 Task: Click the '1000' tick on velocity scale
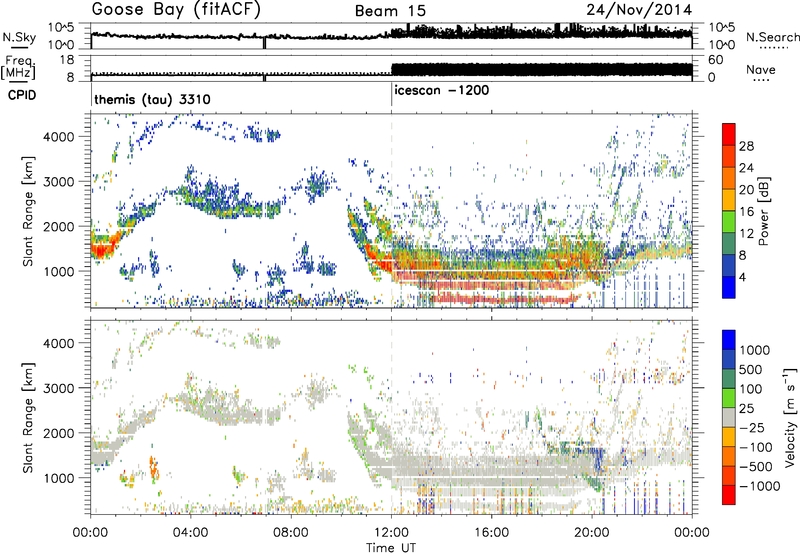pyautogui.click(x=754, y=350)
